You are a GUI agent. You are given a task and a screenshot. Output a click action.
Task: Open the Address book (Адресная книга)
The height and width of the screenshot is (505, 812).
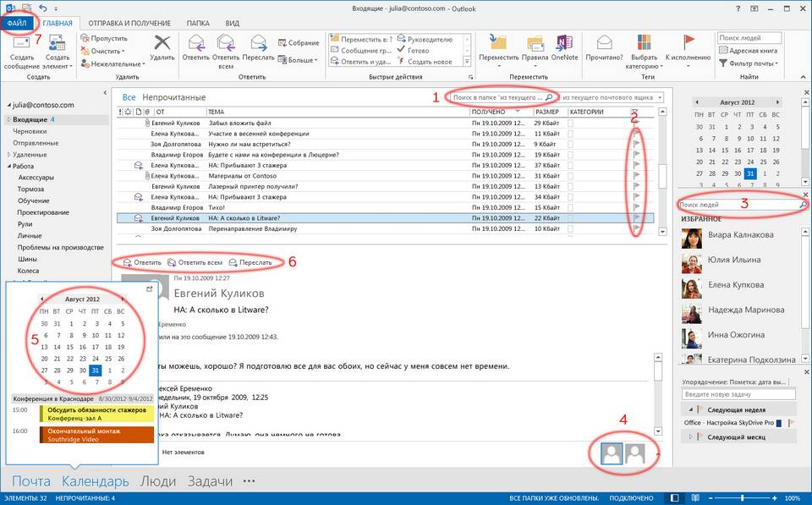coord(749,51)
